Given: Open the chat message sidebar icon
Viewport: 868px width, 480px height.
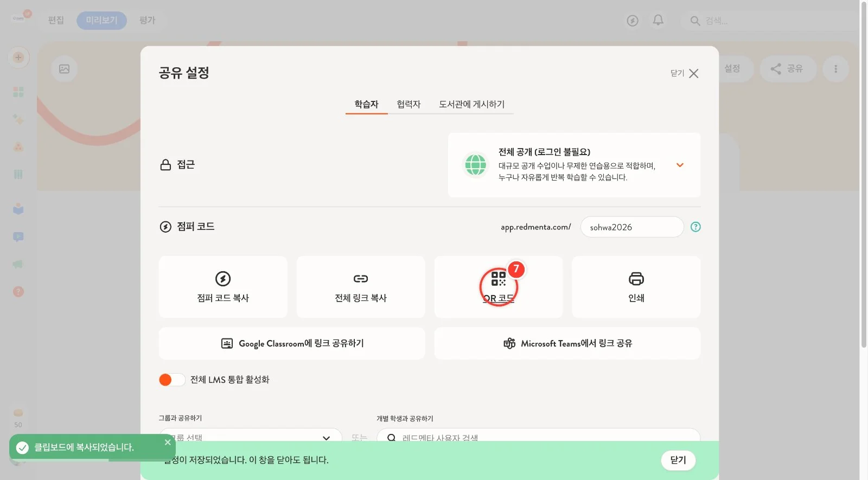Looking at the screenshot, I should [18, 236].
